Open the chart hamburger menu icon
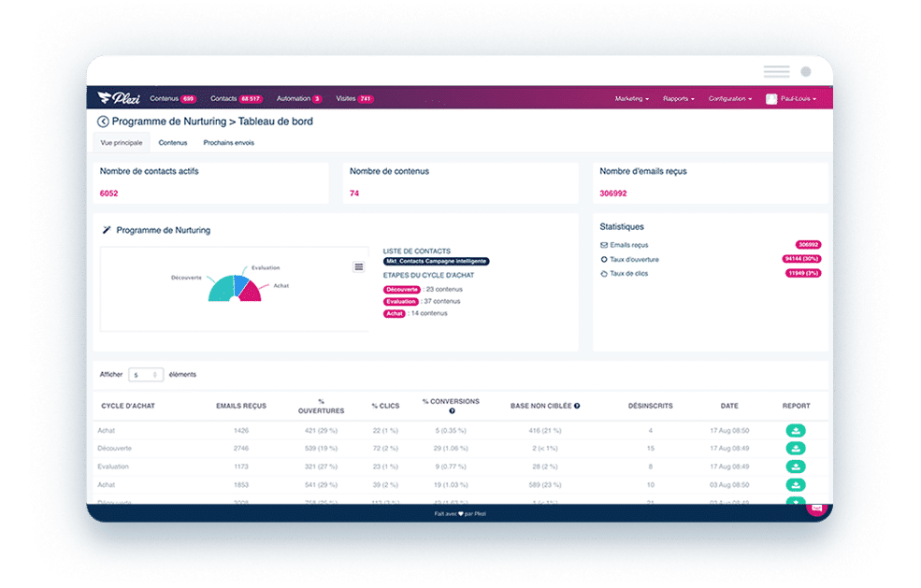 coord(359,266)
